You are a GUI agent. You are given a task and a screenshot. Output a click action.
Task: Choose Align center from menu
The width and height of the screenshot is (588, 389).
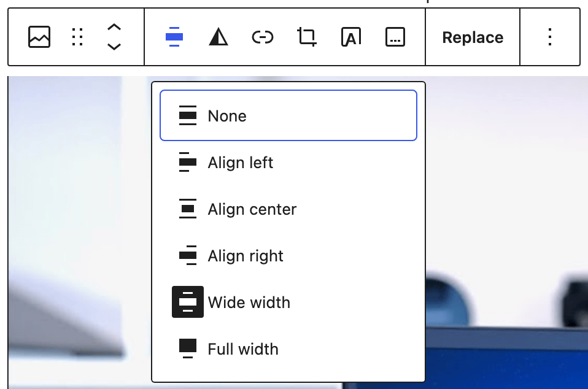coord(288,209)
